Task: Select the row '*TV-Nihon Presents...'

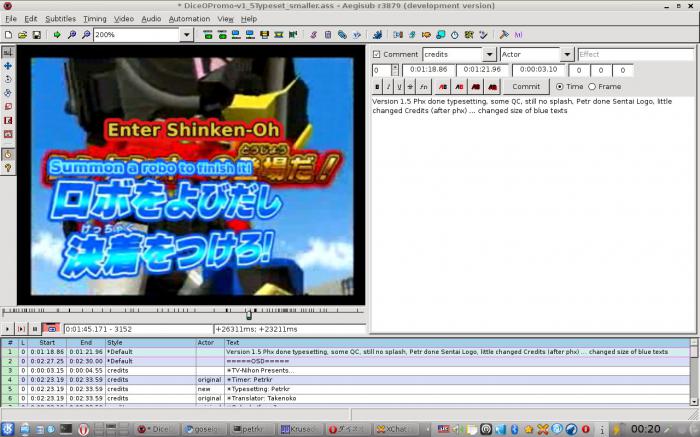Action: click(x=345, y=370)
